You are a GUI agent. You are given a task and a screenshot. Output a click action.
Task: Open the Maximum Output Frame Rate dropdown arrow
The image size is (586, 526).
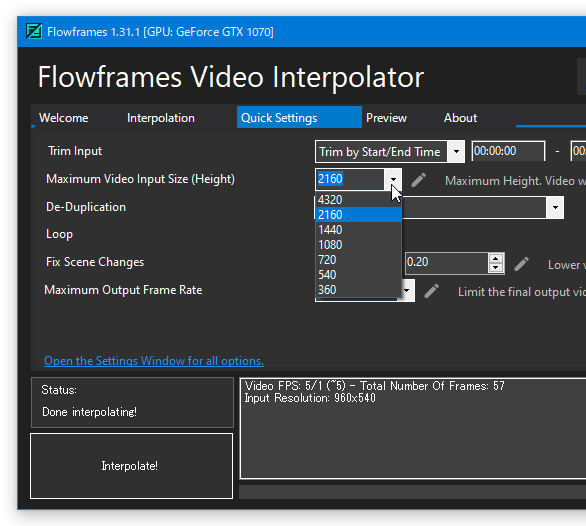point(408,290)
